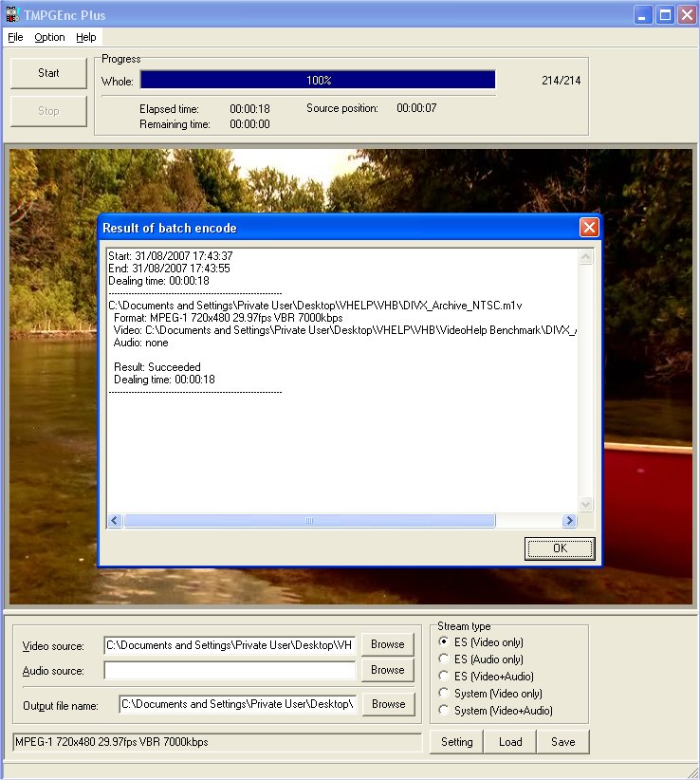
Task: Close the Result of batch encode dialog
Action: [x=589, y=228]
